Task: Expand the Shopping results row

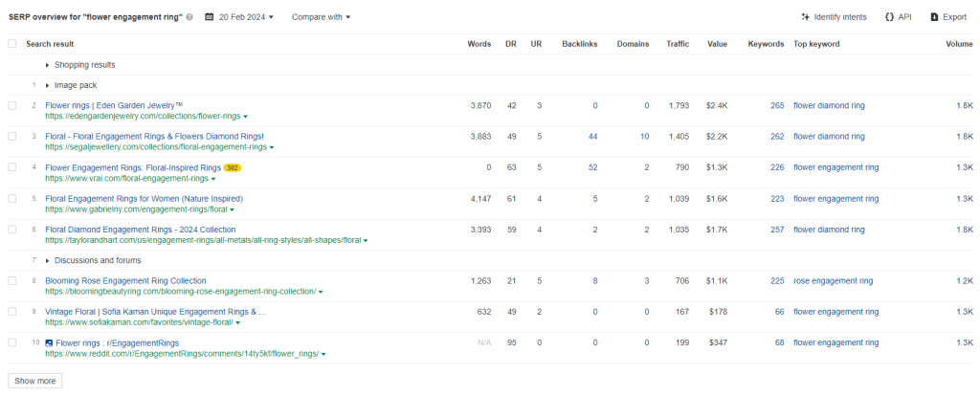Action: click(x=49, y=65)
